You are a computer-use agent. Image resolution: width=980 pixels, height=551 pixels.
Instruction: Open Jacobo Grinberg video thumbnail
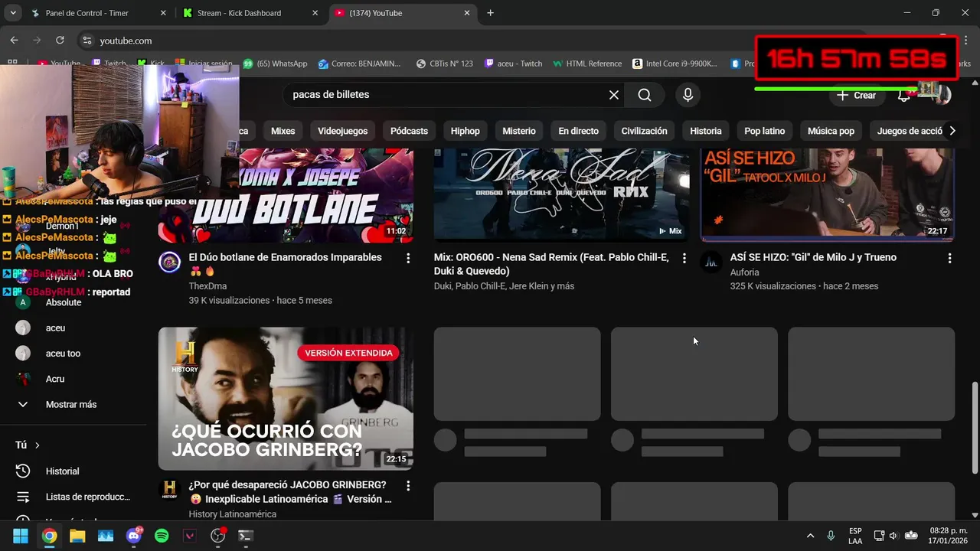[x=286, y=399]
